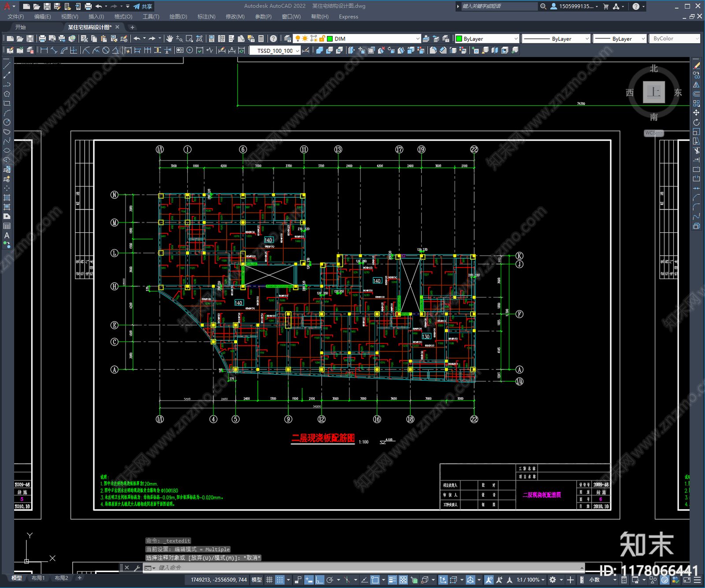The height and width of the screenshot is (588, 705).
Task: Toggle lineweight display in status bar
Action: pos(392,580)
